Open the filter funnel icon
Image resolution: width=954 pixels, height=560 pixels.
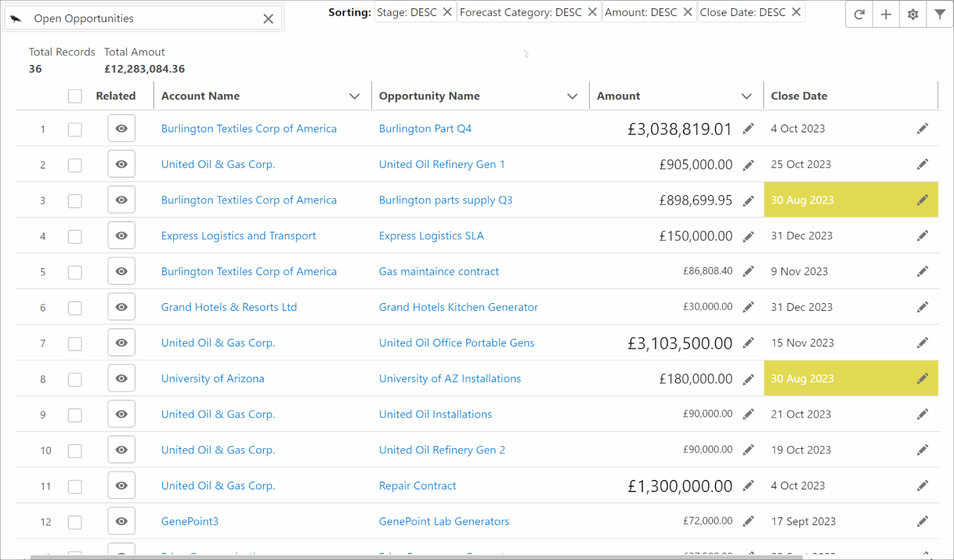point(939,14)
